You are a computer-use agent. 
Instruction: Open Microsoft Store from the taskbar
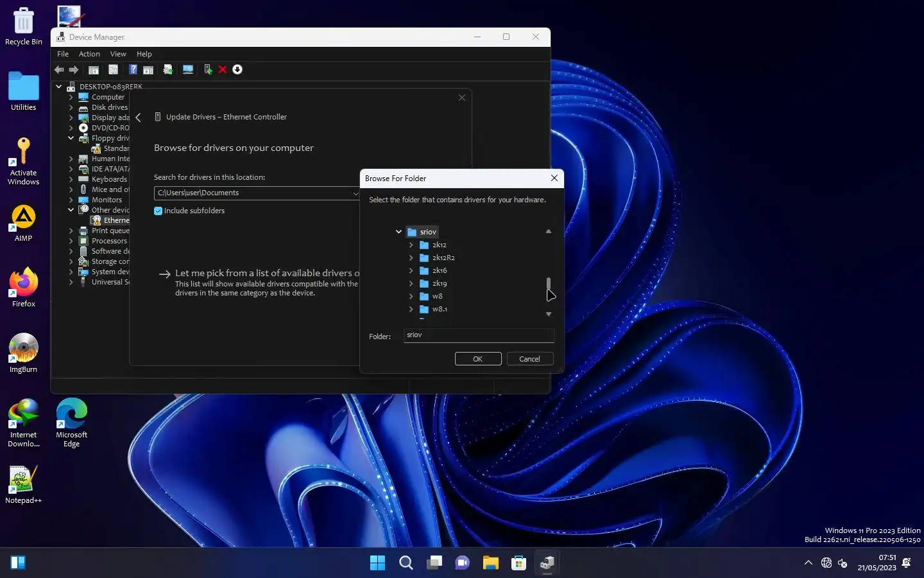click(519, 563)
